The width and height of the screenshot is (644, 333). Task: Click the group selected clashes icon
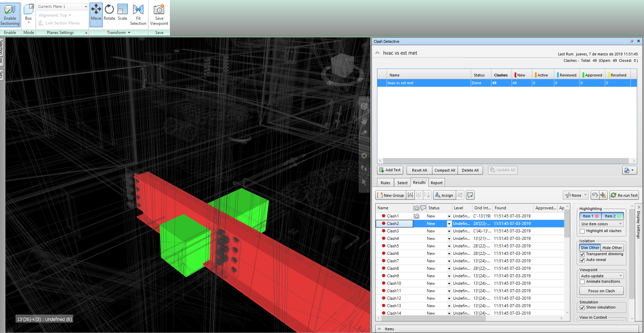pyautogui.click(x=410, y=195)
